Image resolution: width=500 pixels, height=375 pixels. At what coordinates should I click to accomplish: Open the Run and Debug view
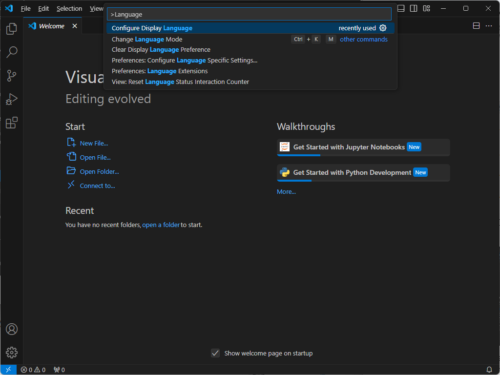click(x=12, y=99)
